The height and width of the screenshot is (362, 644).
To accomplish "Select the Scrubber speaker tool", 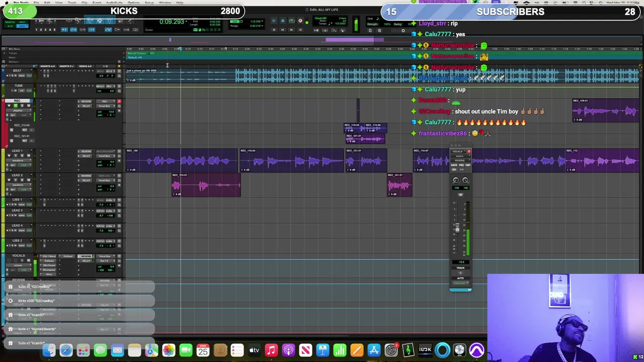I will pyautogui.click(x=120, y=22).
